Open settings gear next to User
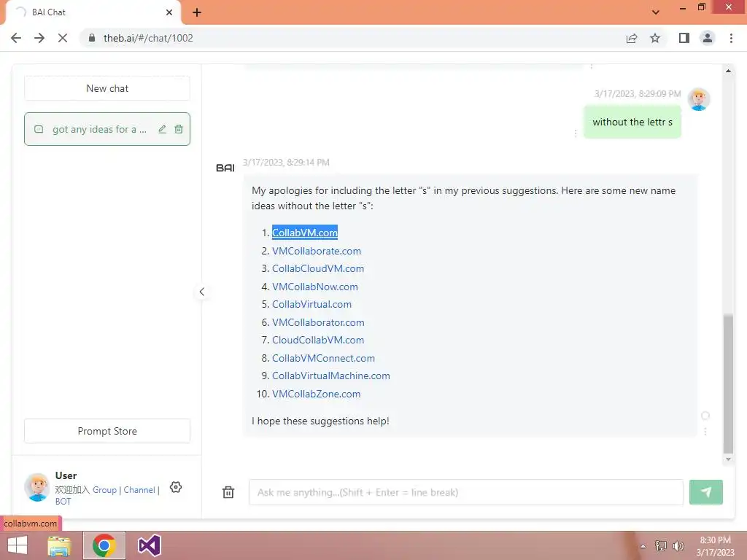 (176, 487)
